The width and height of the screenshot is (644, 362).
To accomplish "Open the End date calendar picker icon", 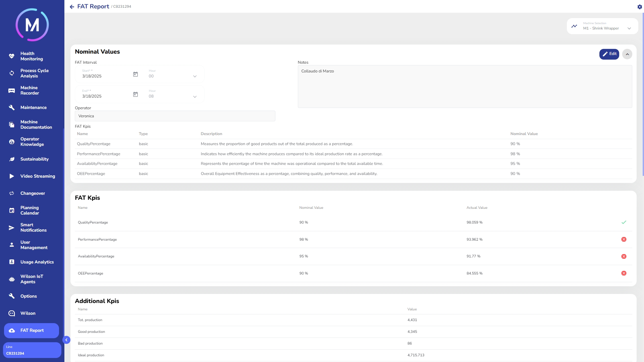I will point(136,95).
